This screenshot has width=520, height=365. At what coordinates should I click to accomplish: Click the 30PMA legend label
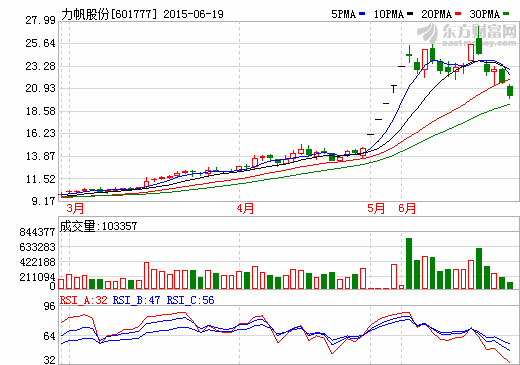485,14
